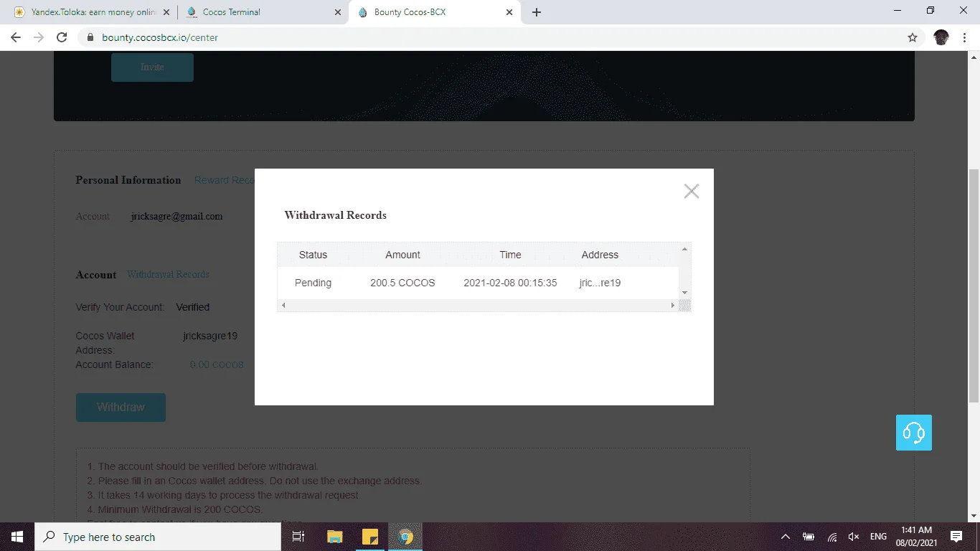Screen dimensions: 980x551
Task: Open the network Wi-Fi tray icon
Action: coord(832,537)
